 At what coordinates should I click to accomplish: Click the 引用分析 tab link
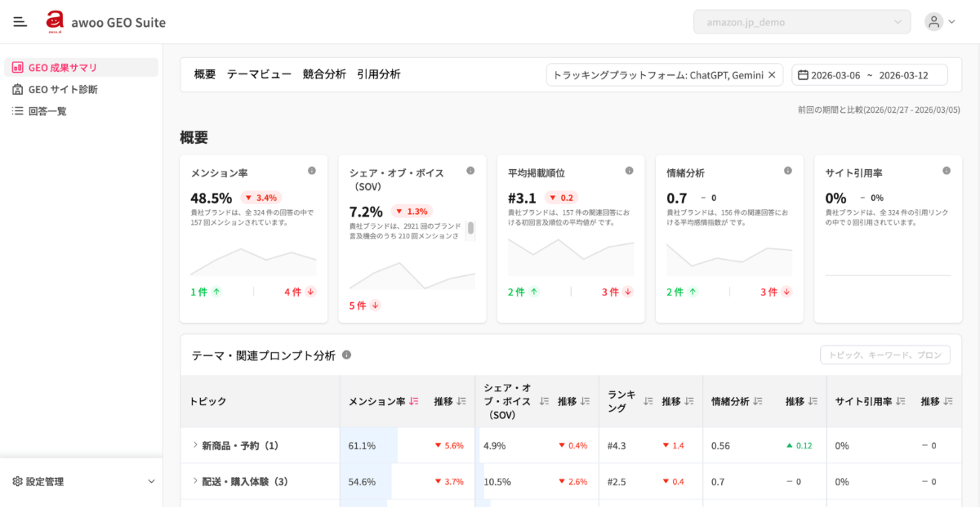click(379, 74)
